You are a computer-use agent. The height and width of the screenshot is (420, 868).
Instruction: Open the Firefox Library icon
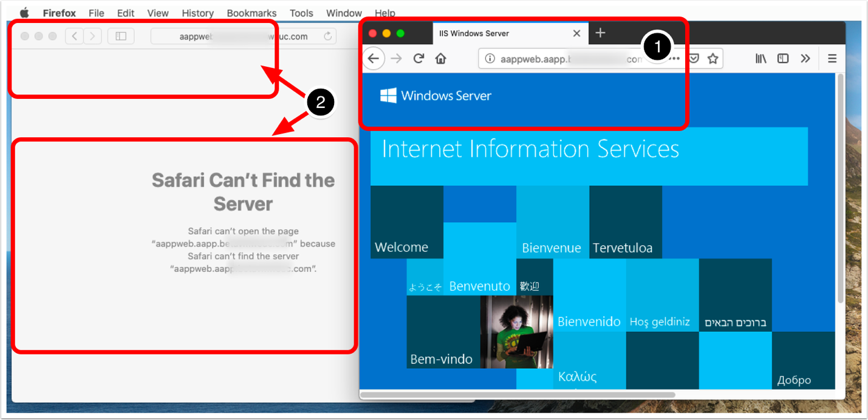coord(760,58)
